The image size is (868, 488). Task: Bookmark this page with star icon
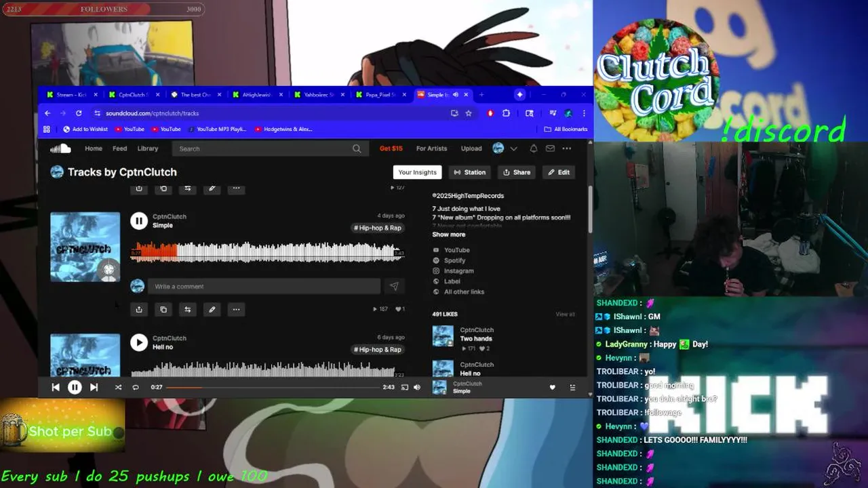[x=468, y=113]
